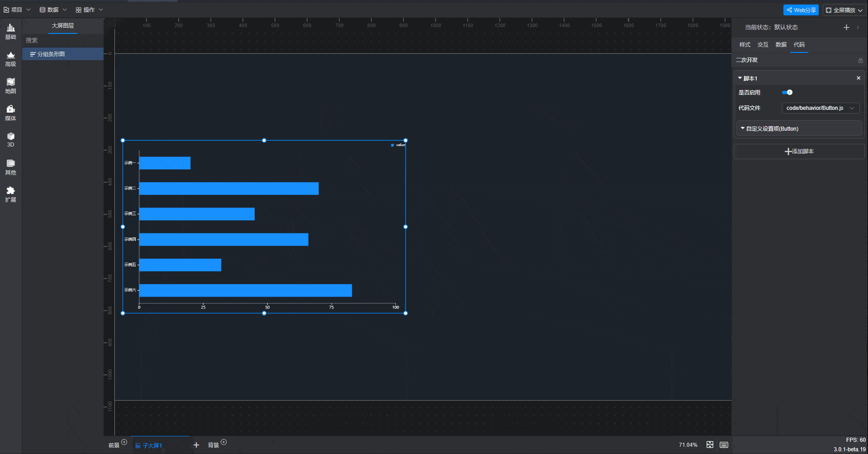This screenshot has height=454, width=868.
Task: Click the 前景 foreground tab label
Action: tap(114, 445)
